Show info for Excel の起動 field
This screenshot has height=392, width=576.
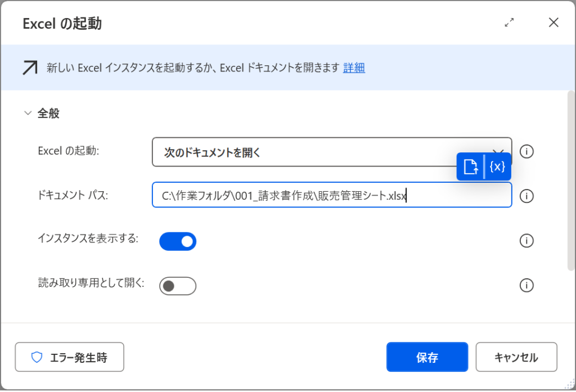tap(526, 151)
